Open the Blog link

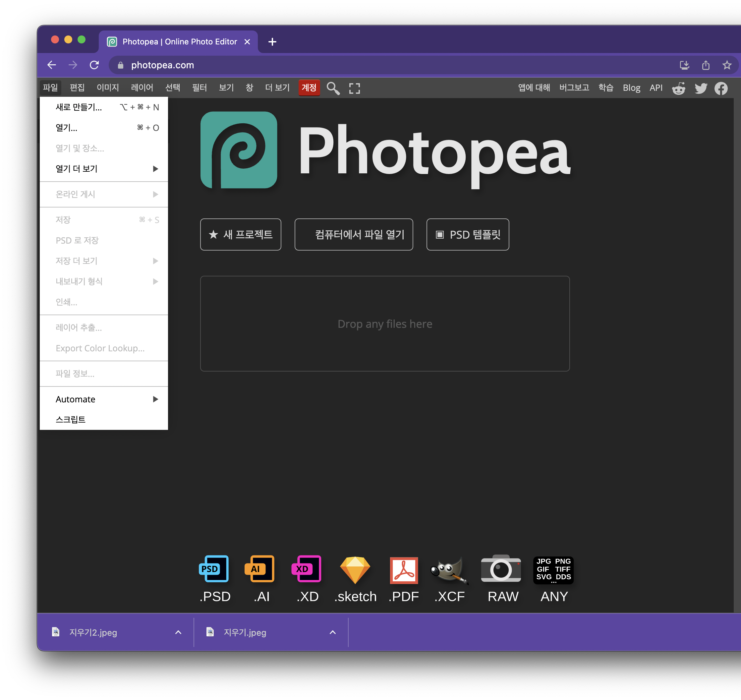(x=631, y=88)
